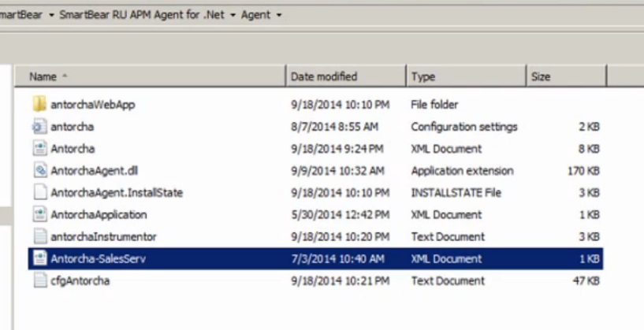This screenshot has height=330, width=644.
Task: Sort by the Date modified column header
Action: pyautogui.click(x=346, y=76)
